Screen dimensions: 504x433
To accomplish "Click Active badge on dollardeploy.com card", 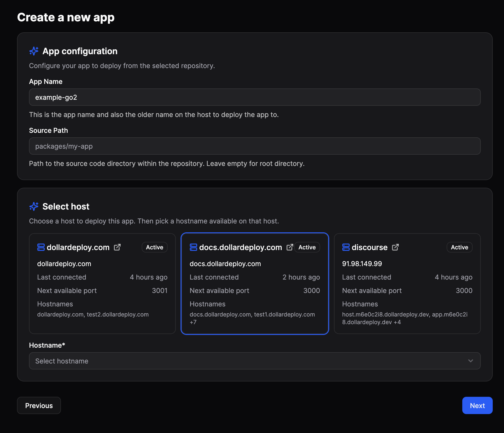I will 154,247.
